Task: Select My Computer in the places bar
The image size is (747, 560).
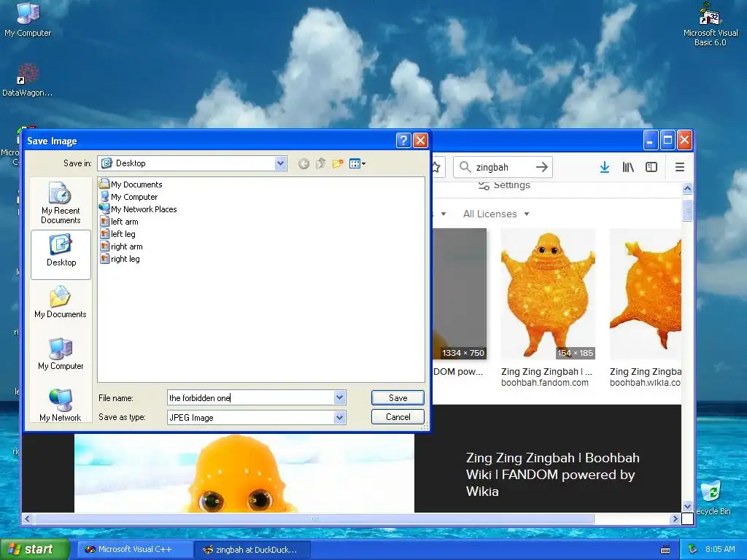Action: (61, 354)
